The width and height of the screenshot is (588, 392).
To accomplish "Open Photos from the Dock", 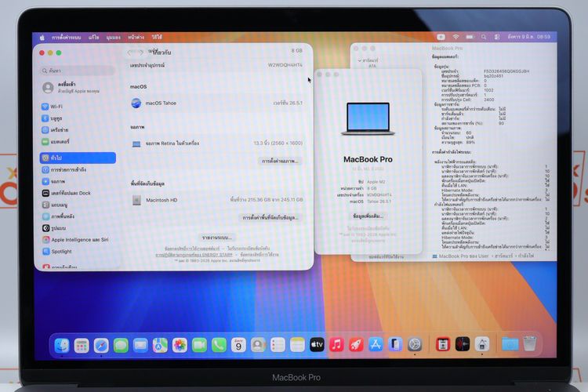I will pos(180,345).
